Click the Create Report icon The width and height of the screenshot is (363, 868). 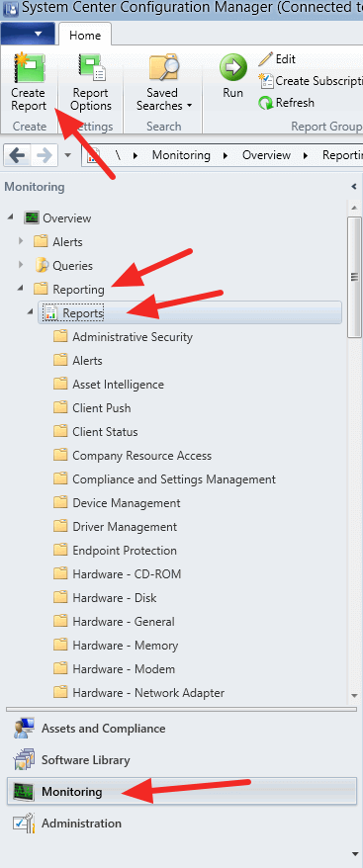29,66
